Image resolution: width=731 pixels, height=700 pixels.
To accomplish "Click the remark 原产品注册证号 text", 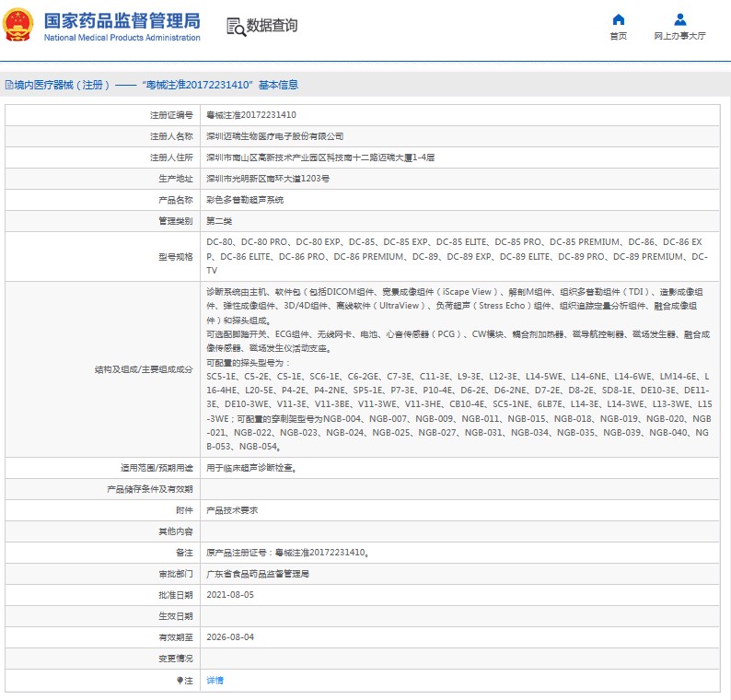I will pyautogui.click(x=288, y=553).
